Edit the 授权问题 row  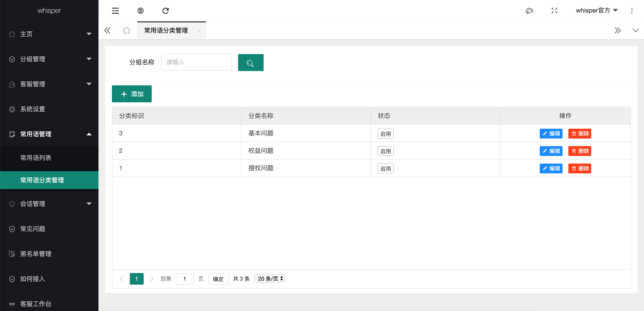click(551, 168)
